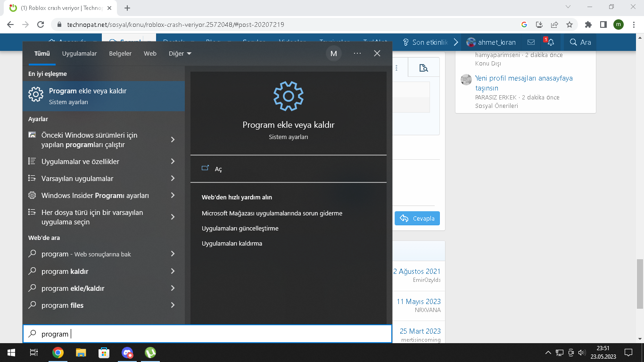Open Uygulamaları güncelleştirme help link
This screenshot has height=362, width=644.
[240, 228]
